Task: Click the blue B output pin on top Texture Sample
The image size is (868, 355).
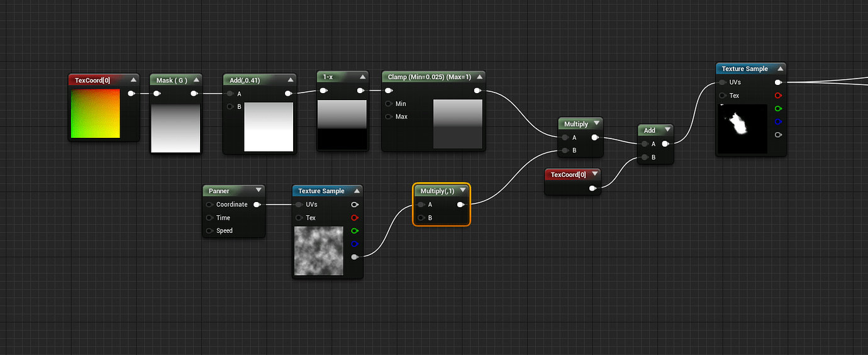Action: coord(779,121)
